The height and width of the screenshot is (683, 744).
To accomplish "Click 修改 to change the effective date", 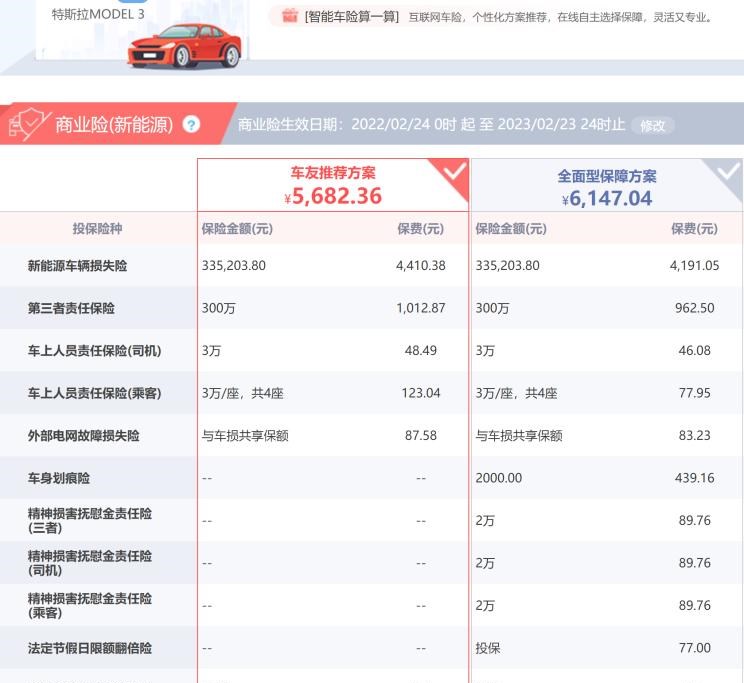I will point(652,126).
